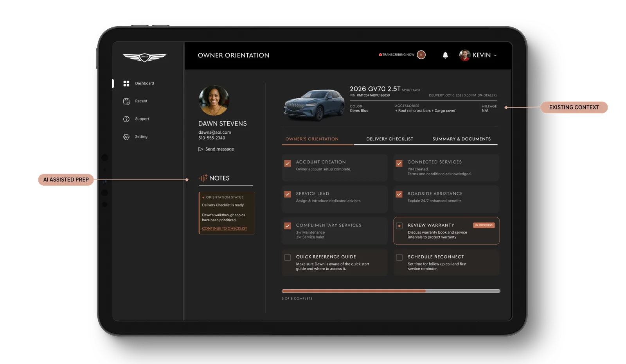Screen dimensions: 626x364
Task: Click the In Progress badge
Action: coord(484,225)
